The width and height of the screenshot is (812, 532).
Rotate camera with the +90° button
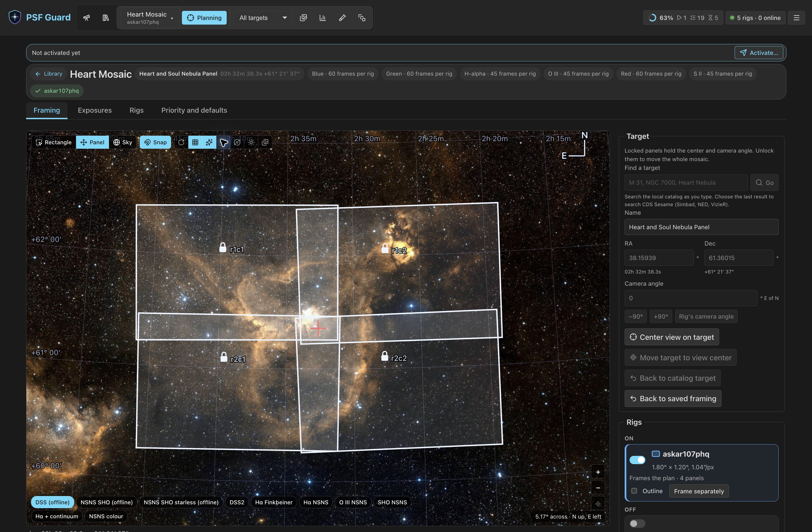coord(661,317)
